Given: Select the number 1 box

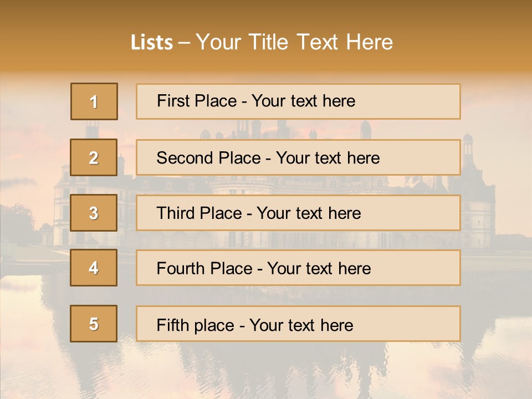Looking at the screenshot, I should (94, 101).
